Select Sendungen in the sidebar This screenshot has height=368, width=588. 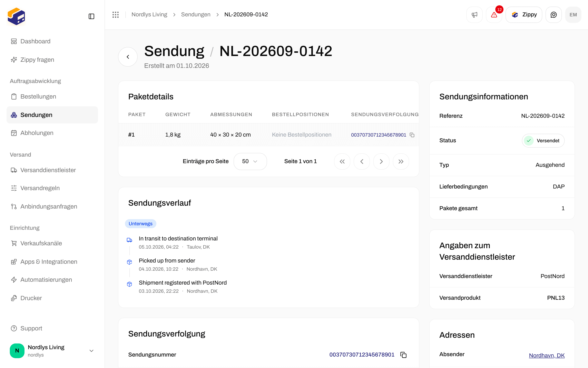[52, 115]
